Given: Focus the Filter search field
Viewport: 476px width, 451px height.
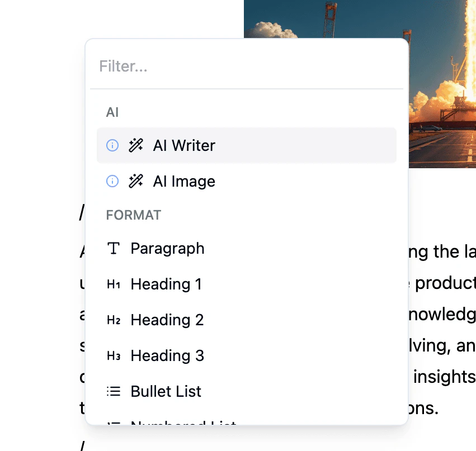Looking at the screenshot, I should (246, 67).
